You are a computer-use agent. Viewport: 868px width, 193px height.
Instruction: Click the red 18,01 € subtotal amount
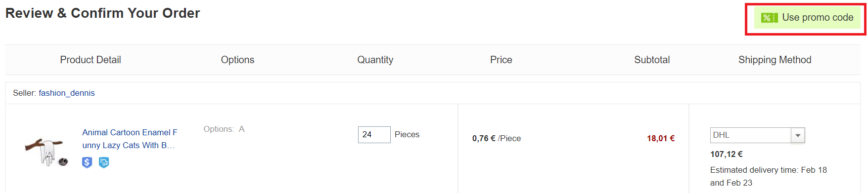click(x=661, y=138)
